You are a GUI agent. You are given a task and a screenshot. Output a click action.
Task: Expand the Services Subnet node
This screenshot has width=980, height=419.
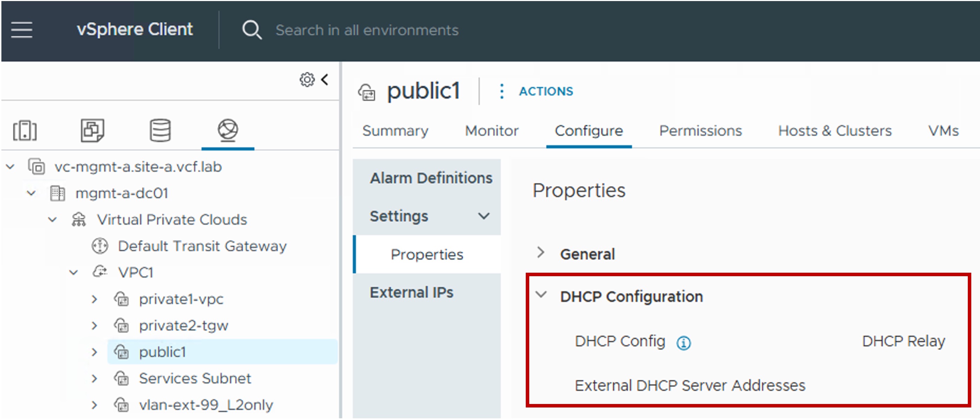(x=94, y=378)
